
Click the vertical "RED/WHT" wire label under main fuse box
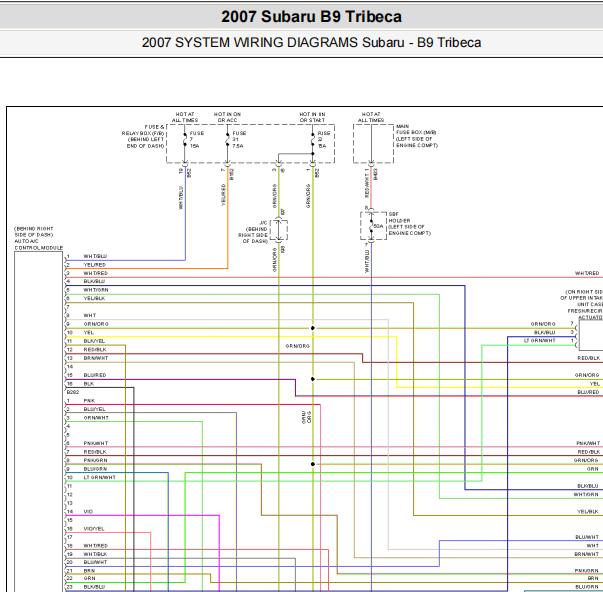[x=367, y=185]
